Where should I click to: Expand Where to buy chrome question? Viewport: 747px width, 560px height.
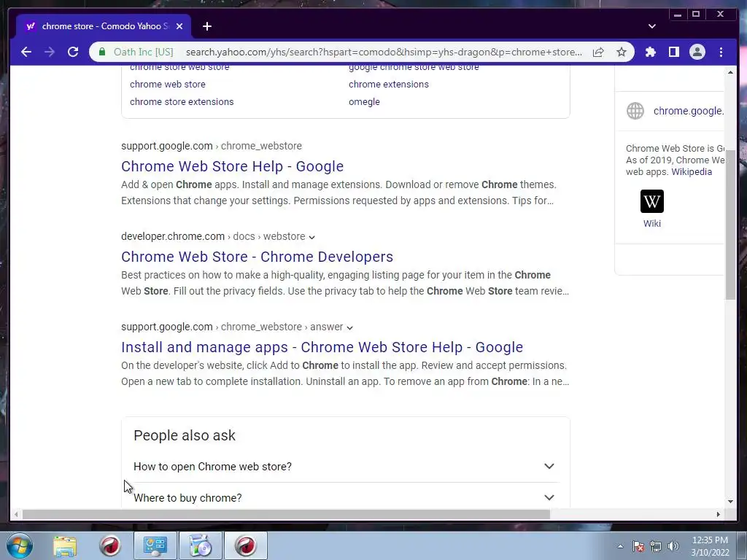(x=344, y=497)
